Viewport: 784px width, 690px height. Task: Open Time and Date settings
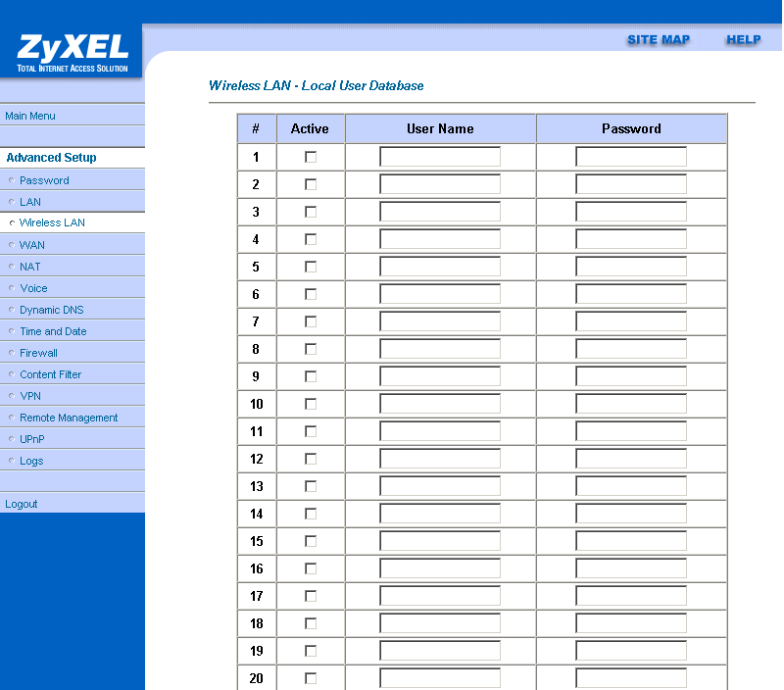[53, 331]
